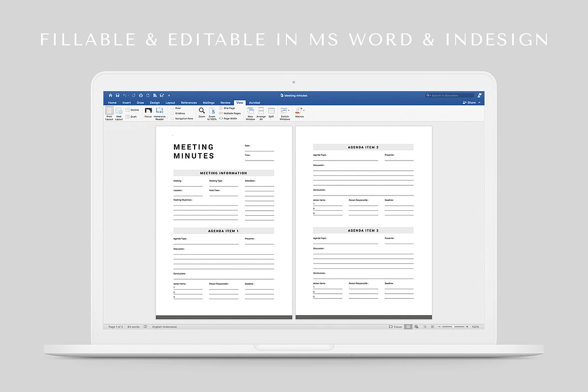Check the Navigation Pane option
Viewport: 588px width, 392px height.
click(172, 119)
